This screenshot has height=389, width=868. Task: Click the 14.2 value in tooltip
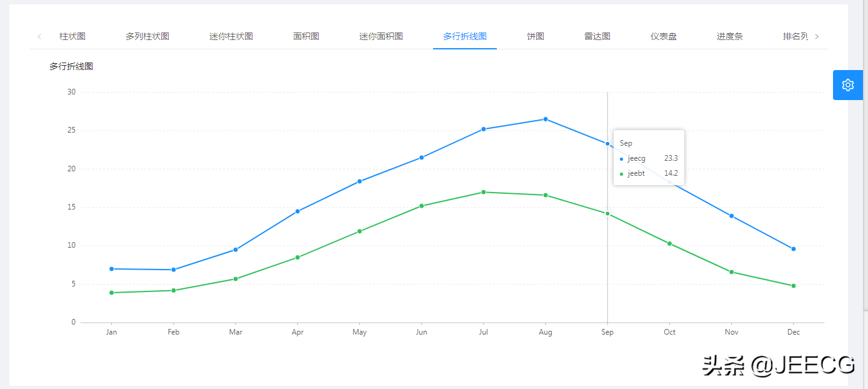671,174
